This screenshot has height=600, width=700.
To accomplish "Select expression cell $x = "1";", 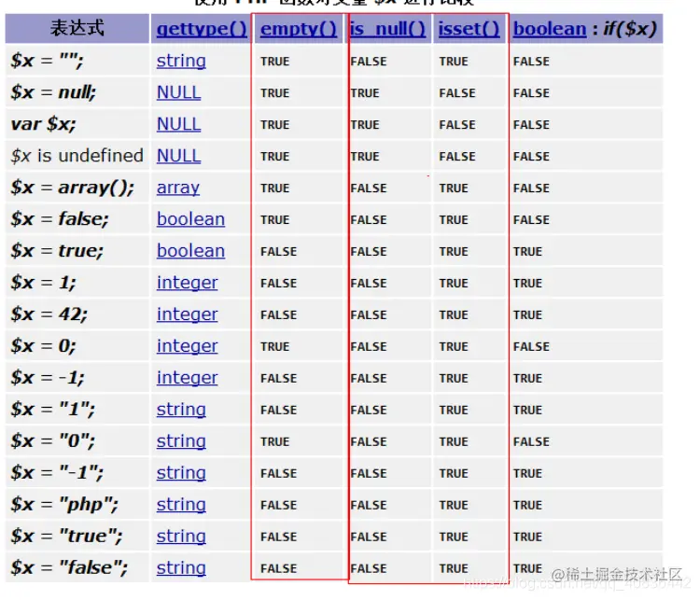I will [x=77, y=410].
